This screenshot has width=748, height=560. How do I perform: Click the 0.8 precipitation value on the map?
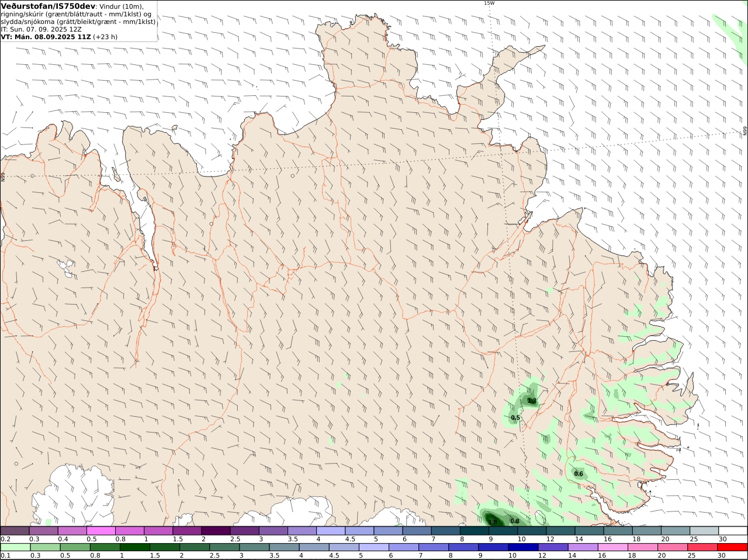tap(515, 521)
